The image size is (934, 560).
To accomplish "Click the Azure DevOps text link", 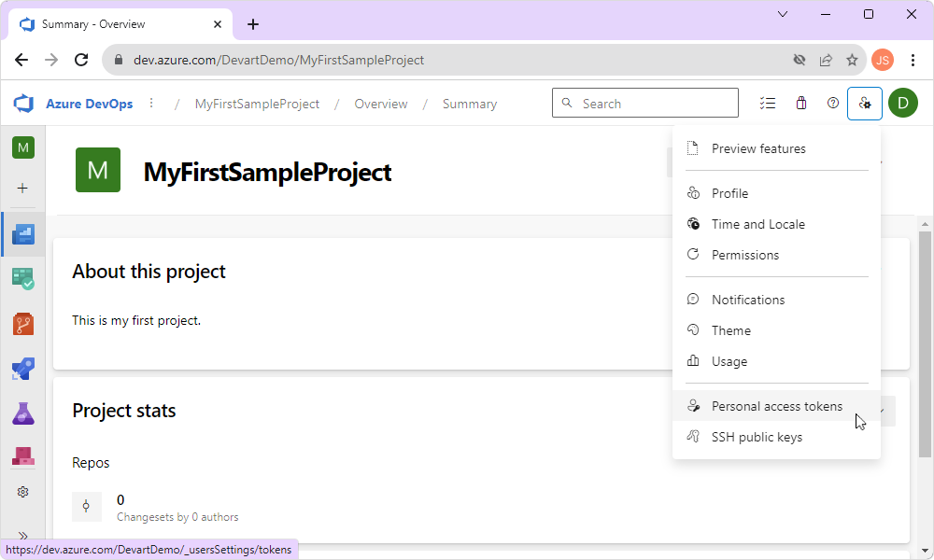I will (90, 104).
